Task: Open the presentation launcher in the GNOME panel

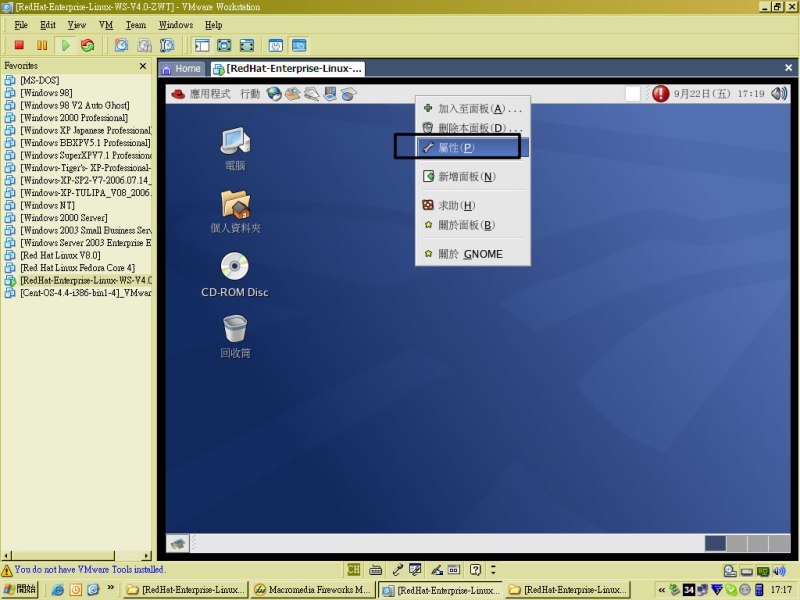Action: (x=330, y=94)
